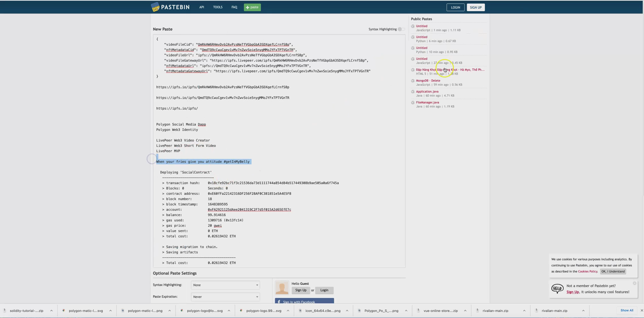Click inside the New Paste text area
This screenshot has width=644, height=318.
tap(279, 151)
